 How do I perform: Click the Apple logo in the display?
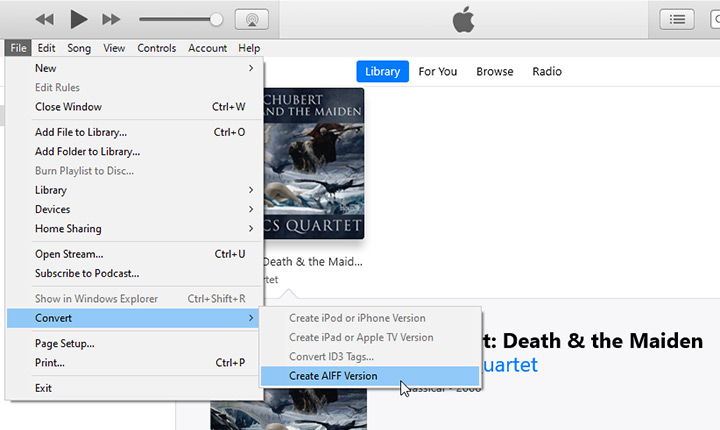[x=463, y=19]
